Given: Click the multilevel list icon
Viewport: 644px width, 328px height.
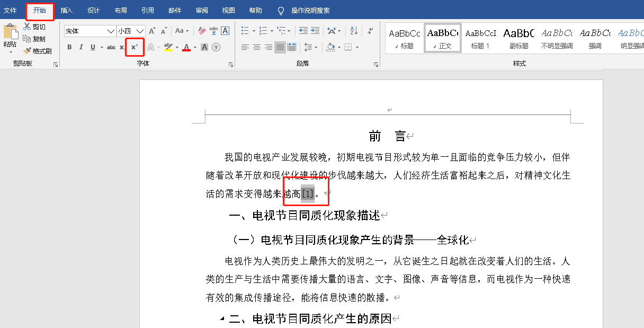Looking at the screenshot, I should 281,31.
